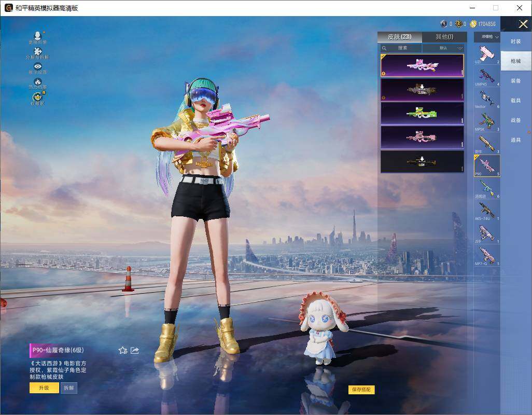Select the UZI weapon icon
Screen dimensions: 532x415
tap(487, 54)
